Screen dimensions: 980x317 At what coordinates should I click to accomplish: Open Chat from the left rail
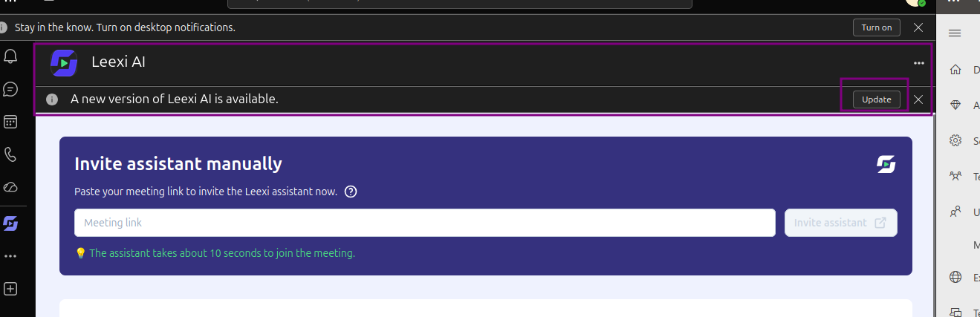coord(10,90)
